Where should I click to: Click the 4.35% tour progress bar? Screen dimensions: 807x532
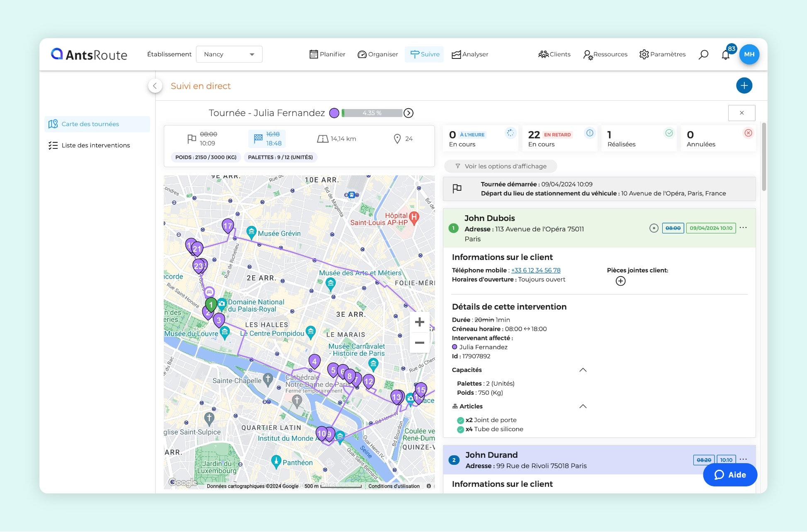coord(372,113)
